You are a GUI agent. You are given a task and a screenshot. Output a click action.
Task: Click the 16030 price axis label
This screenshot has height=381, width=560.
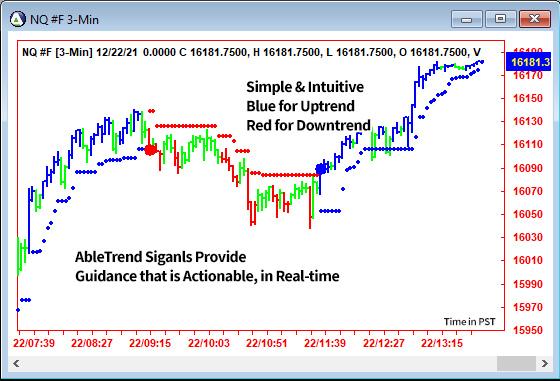528,237
